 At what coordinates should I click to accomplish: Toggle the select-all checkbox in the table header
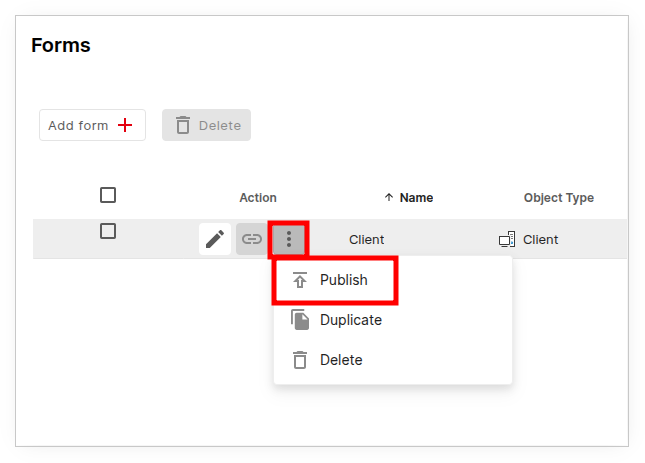click(108, 195)
